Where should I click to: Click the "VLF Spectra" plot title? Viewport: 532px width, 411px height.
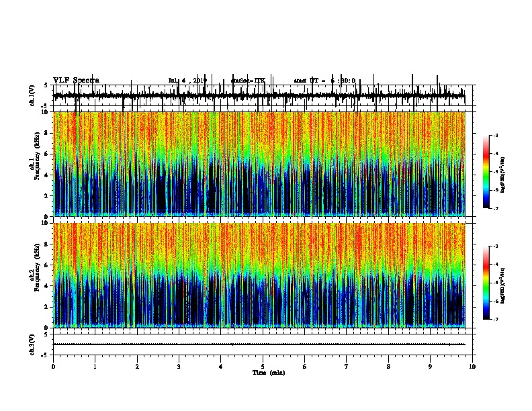(x=76, y=81)
